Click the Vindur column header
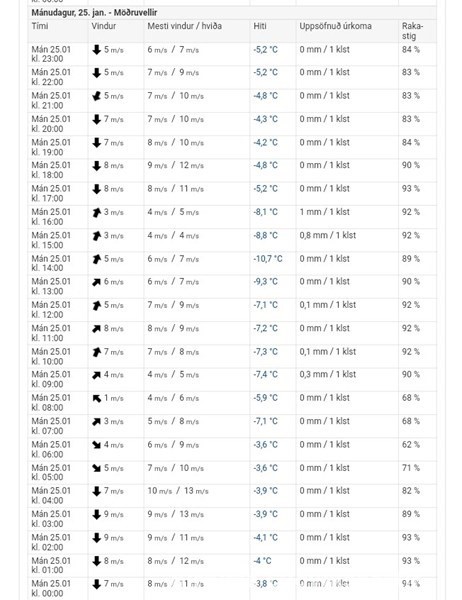Screen dimensions: 462x600 [x=103, y=26]
